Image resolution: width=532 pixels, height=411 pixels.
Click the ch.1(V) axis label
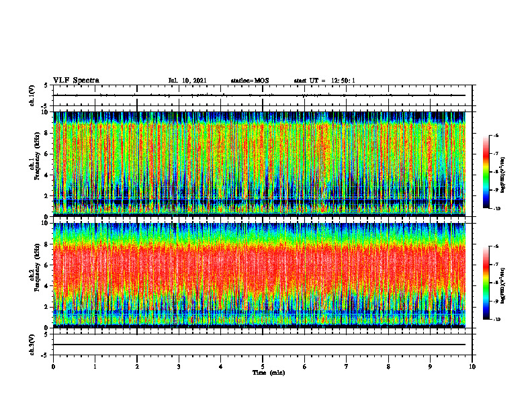point(32,95)
